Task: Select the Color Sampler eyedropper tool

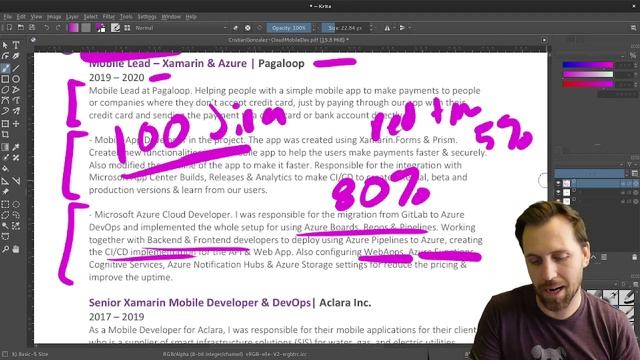Action: point(16,147)
